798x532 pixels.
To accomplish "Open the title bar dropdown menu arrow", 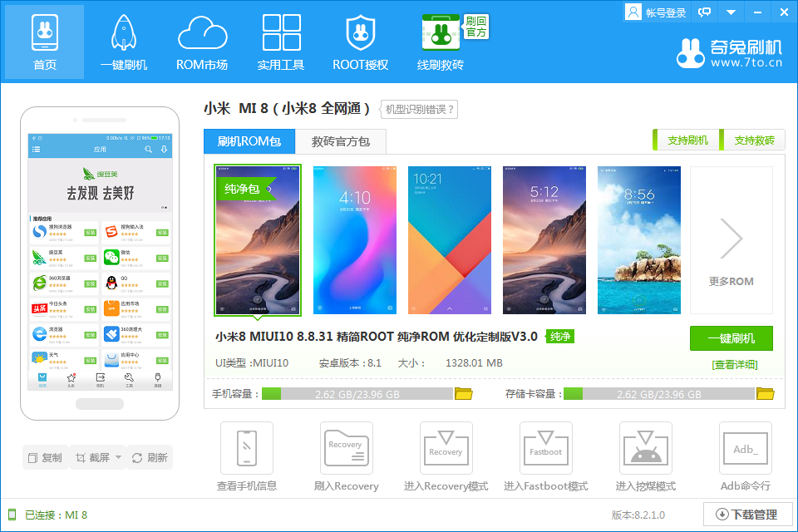I will coord(731,12).
